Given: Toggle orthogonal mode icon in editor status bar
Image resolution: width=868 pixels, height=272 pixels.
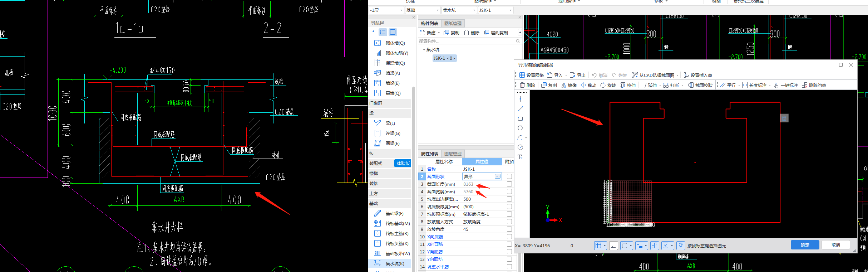Looking at the screenshot, I should (613, 246).
